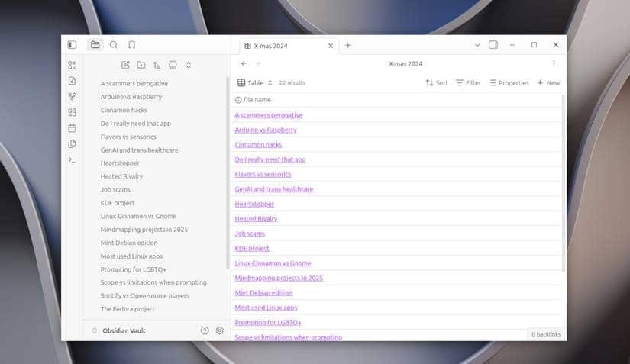This screenshot has height=364, width=630.
Task: Change file sort order icon
Action: coord(157,65)
